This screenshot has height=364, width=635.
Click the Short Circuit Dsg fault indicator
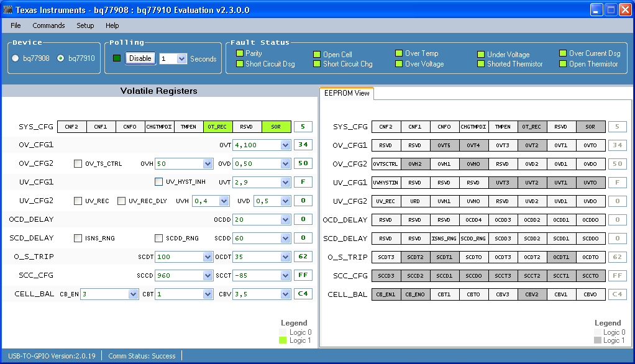pos(240,63)
